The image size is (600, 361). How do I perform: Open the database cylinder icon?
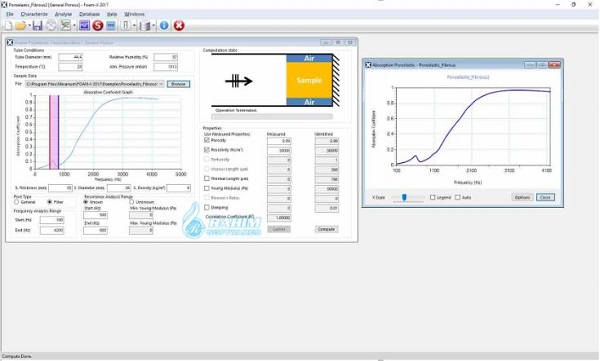coord(145,26)
